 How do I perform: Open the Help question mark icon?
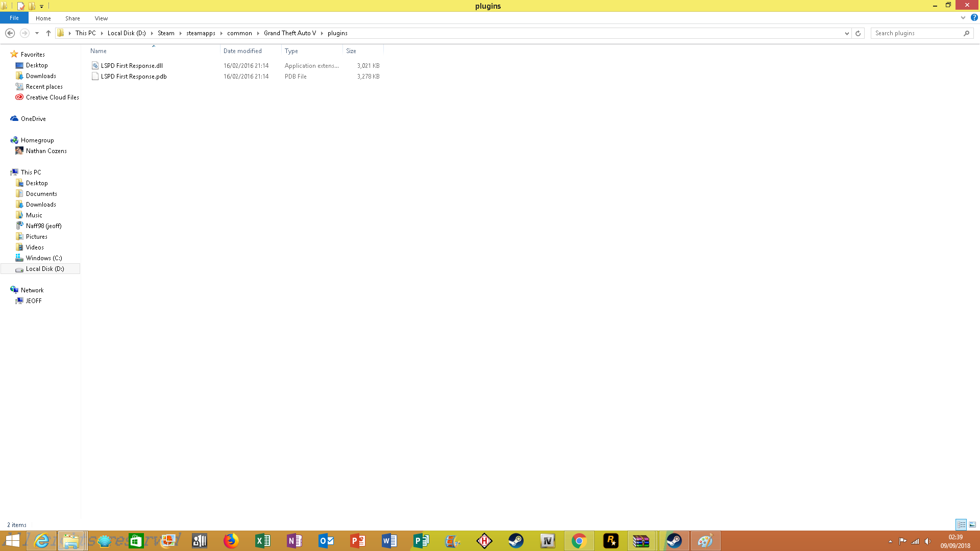click(x=974, y=17)
